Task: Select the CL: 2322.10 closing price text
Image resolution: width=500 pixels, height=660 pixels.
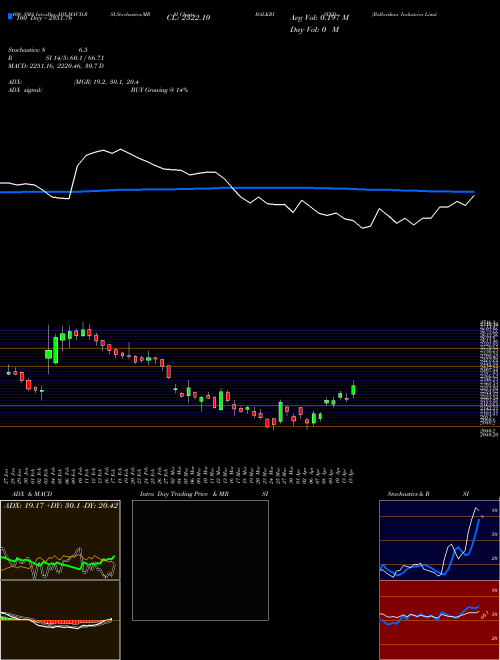Action: pos(189,18)
